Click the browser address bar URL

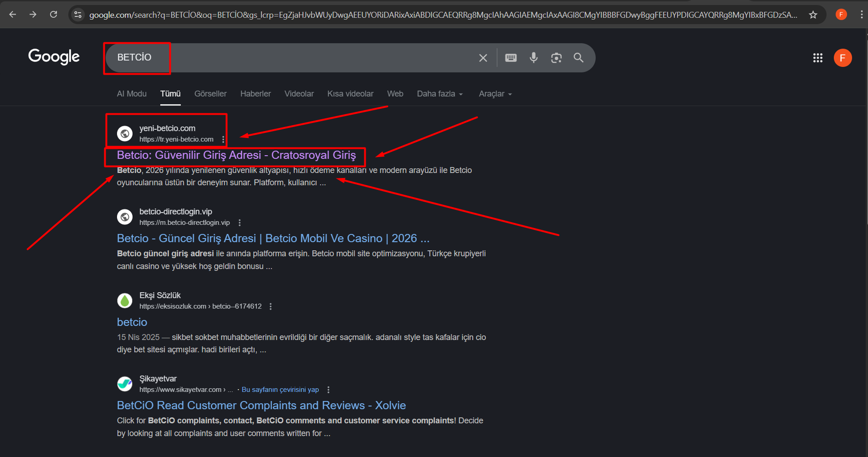pos(443,15)
